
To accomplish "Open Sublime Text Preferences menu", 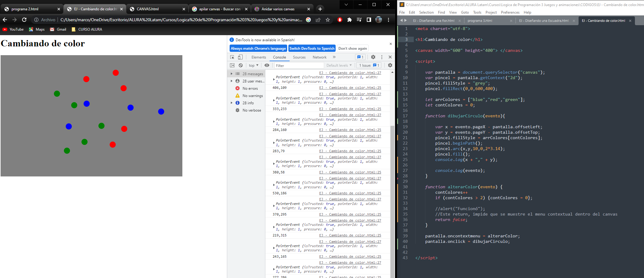I will tap(510, 12).
